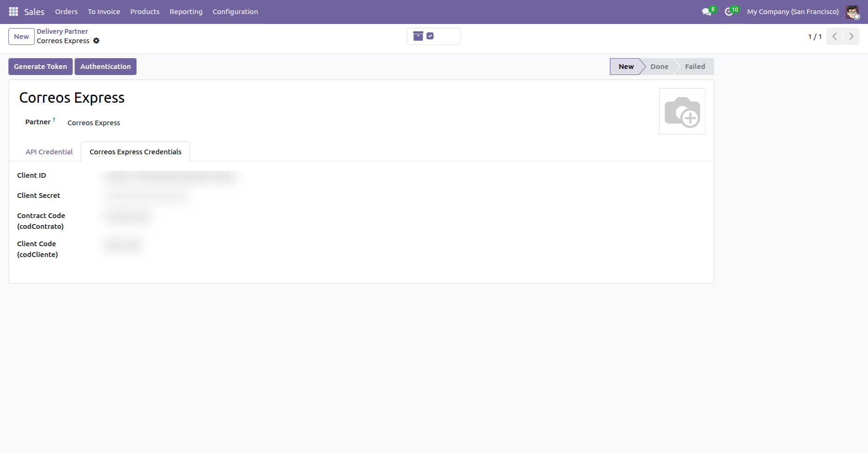Open the To Invoice menu

[104, 12]
